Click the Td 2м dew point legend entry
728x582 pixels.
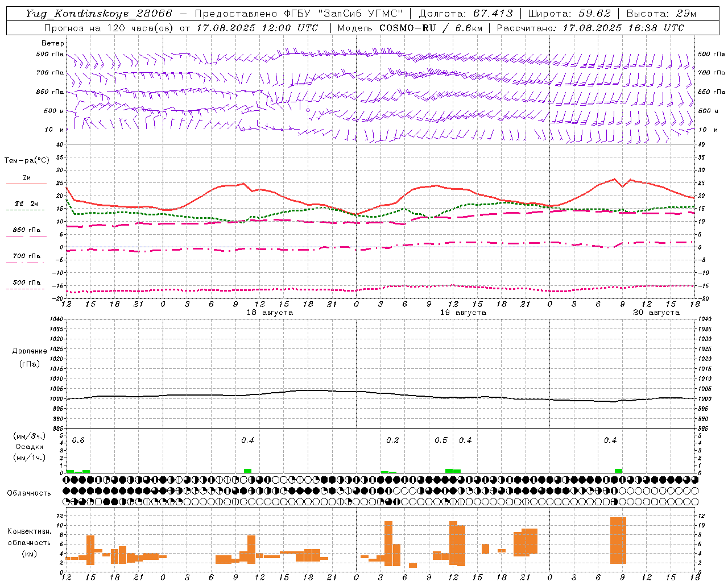tap(26, 203)
